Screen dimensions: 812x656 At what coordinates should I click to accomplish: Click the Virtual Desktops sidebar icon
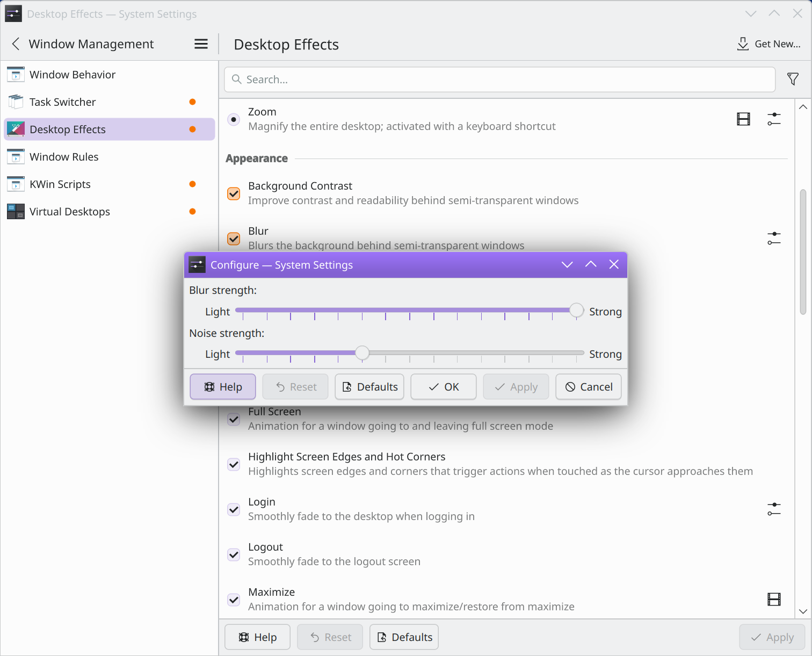point(16,212)
